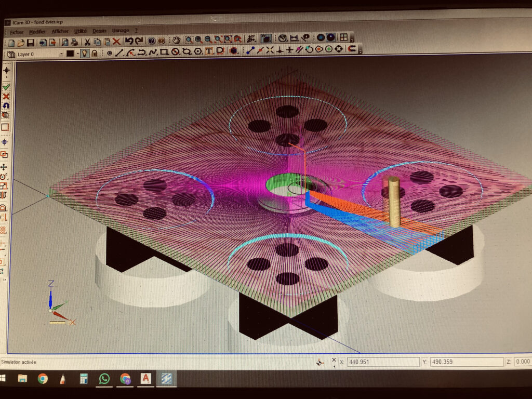Click the blue Help question mark icon
The width and height of the screenshot is (532, 399).
(152, 41)
